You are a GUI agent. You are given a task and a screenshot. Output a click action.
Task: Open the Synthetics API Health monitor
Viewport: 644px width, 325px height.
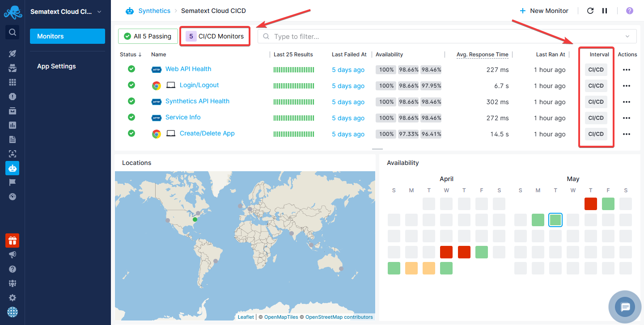click(197, 101)
